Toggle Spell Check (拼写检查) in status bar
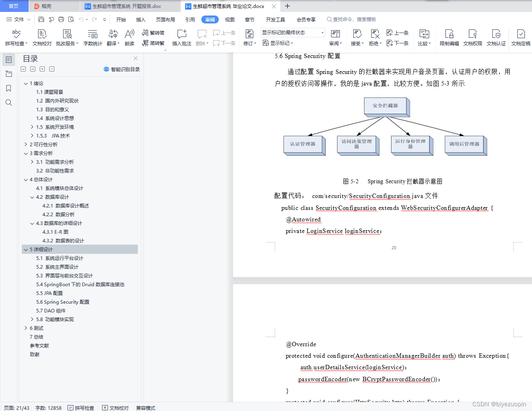This screenshot has width=532, height=411. tap(81, 408)
